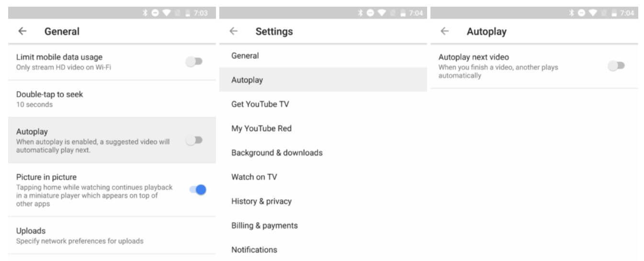Screen dimensions: 644x261
Task: Open My YouTube Red settings
Action: point(261,128)
